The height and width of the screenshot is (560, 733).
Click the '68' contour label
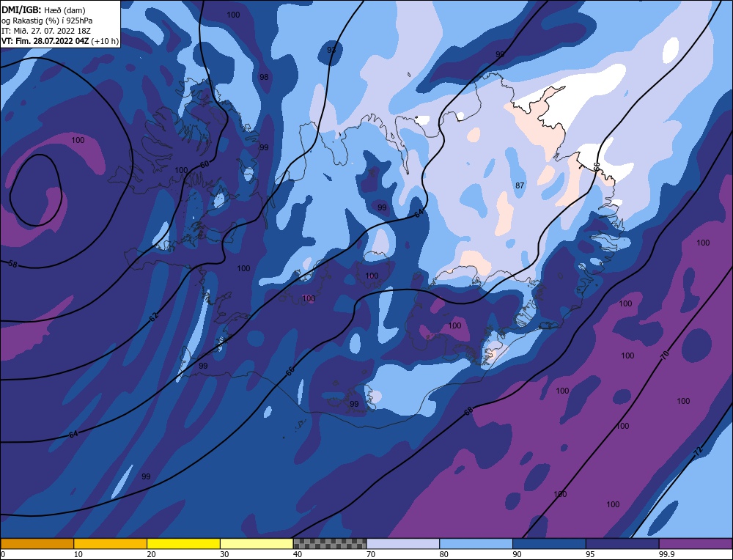coord(468,411)
